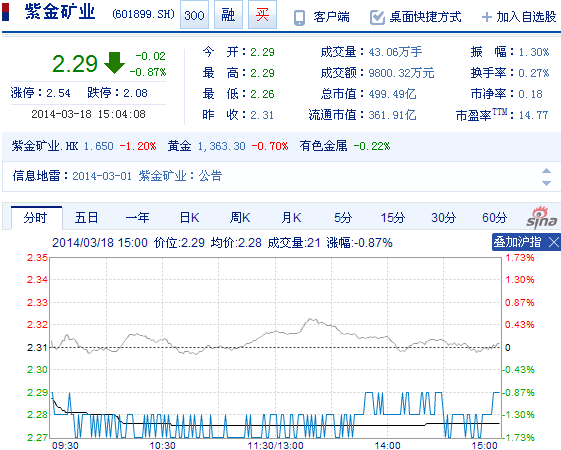
Task: Click the 涨停 value 2.54
Action: tap(58, 93)
